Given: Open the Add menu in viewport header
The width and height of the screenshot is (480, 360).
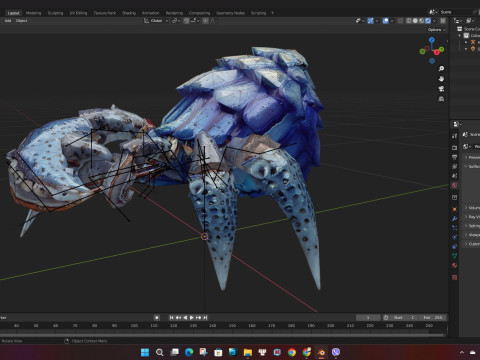Looking at the screenshot, I should click(x=8, y=21).
